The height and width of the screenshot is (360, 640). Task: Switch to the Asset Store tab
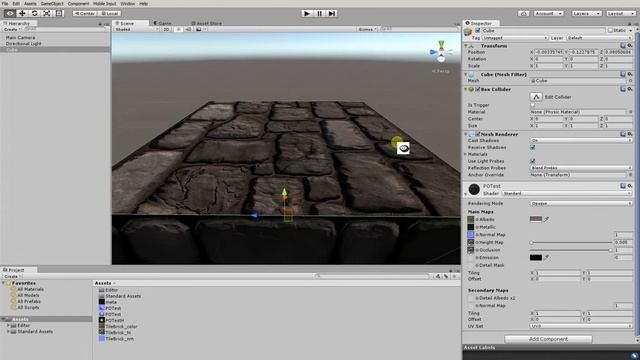click(207, 23)
